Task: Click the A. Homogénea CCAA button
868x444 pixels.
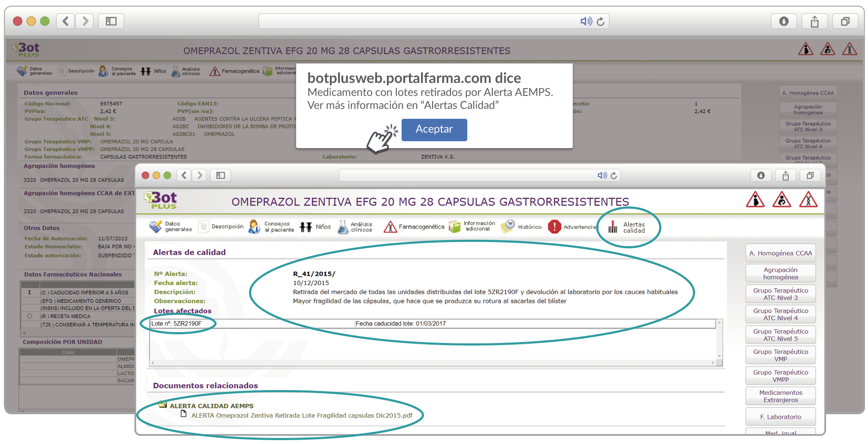Action: coord(780,253)
